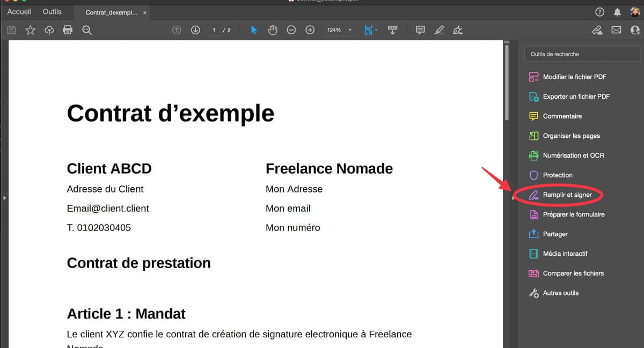The height and width of the screenshot is (348, 644).
Task: Click the send by email envelope icon
Action: (616, 30)
